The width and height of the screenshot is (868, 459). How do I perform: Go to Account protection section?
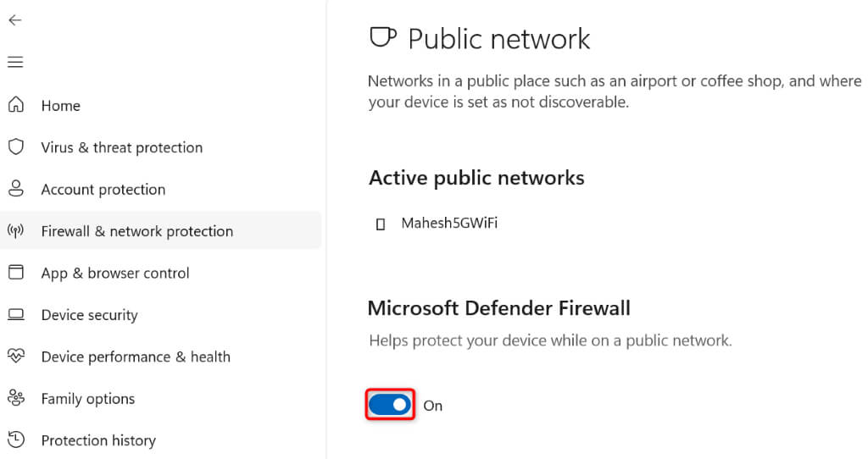pos(103,190)
